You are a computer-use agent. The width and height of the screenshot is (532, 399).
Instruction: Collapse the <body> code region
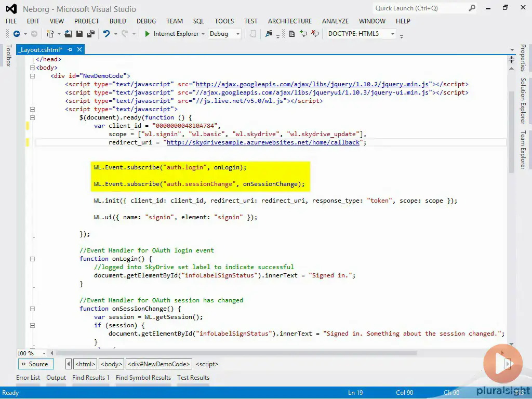(33, 68)
